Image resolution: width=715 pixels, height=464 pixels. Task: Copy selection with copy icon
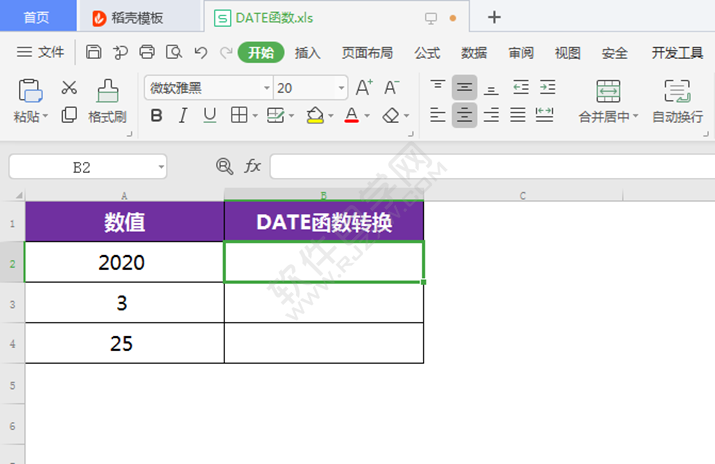tap(69, 115)
